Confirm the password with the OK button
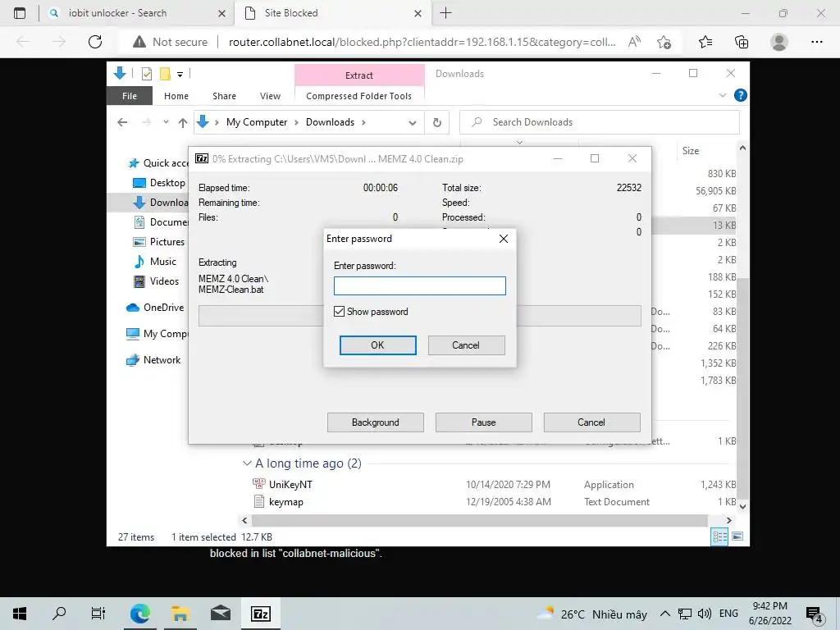840x630 pixels. tap(377, 345)
